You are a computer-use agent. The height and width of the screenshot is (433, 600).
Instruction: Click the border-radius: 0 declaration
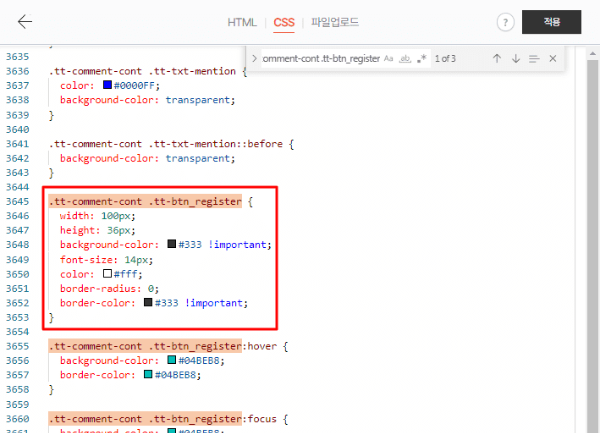[109, 288]
